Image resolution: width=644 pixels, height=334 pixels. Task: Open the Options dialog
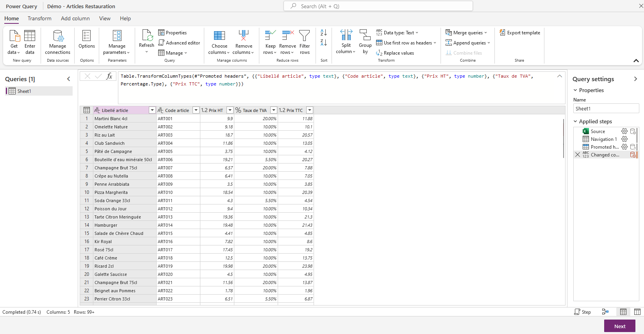87,39
